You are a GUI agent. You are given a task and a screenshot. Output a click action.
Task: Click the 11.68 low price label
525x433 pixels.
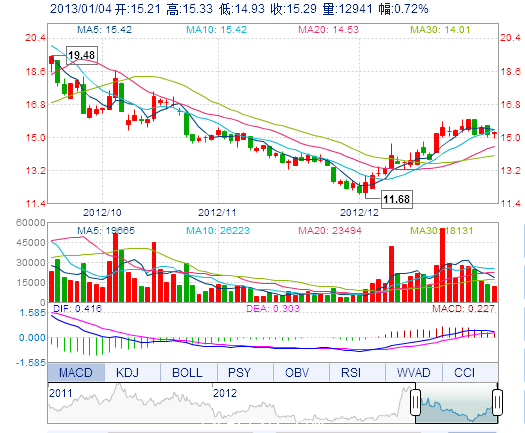click(x=397, y=199)
